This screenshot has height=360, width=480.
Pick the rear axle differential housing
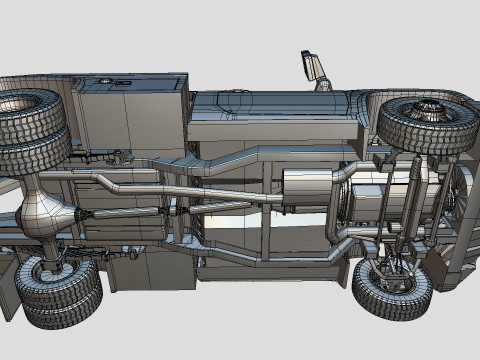pyautogui.click(x=47, y=213)
